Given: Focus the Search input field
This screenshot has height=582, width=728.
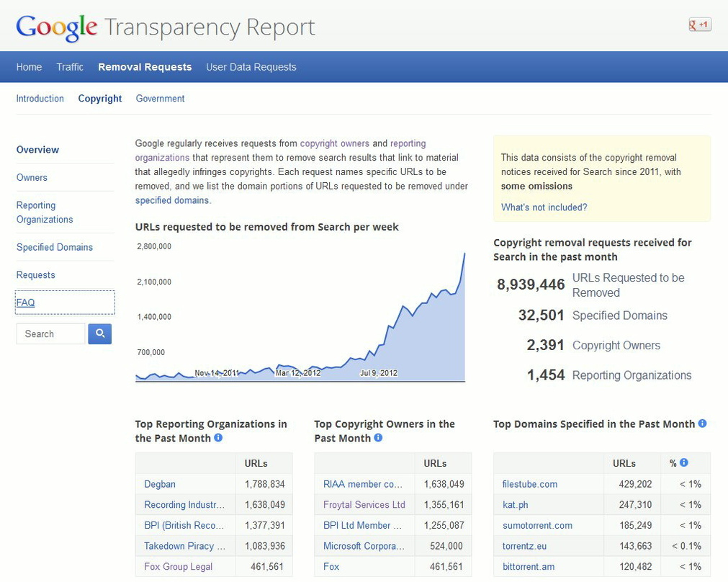Looking at the screenshot, I should point(50,333).
